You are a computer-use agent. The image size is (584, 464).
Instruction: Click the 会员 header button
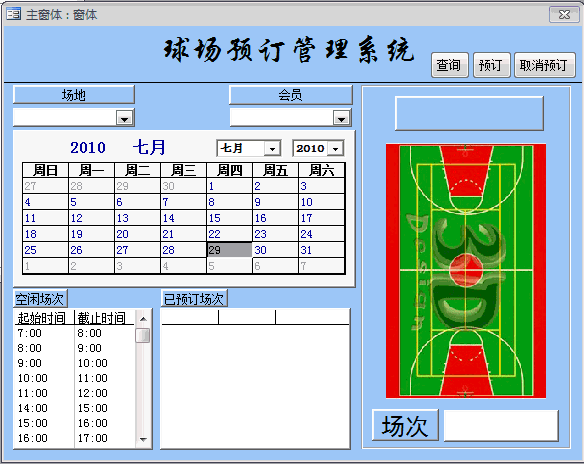coord(291,95)
